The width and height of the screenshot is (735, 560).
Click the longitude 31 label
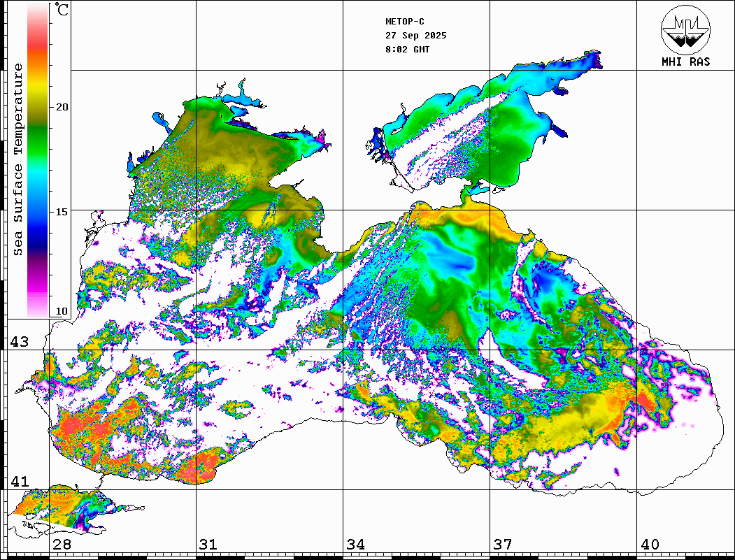(208, 545)
